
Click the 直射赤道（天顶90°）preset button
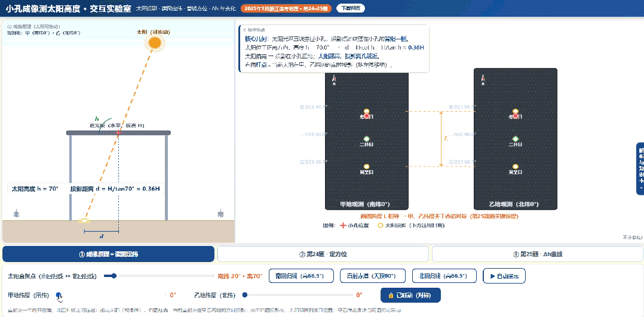tap(373, 276)
